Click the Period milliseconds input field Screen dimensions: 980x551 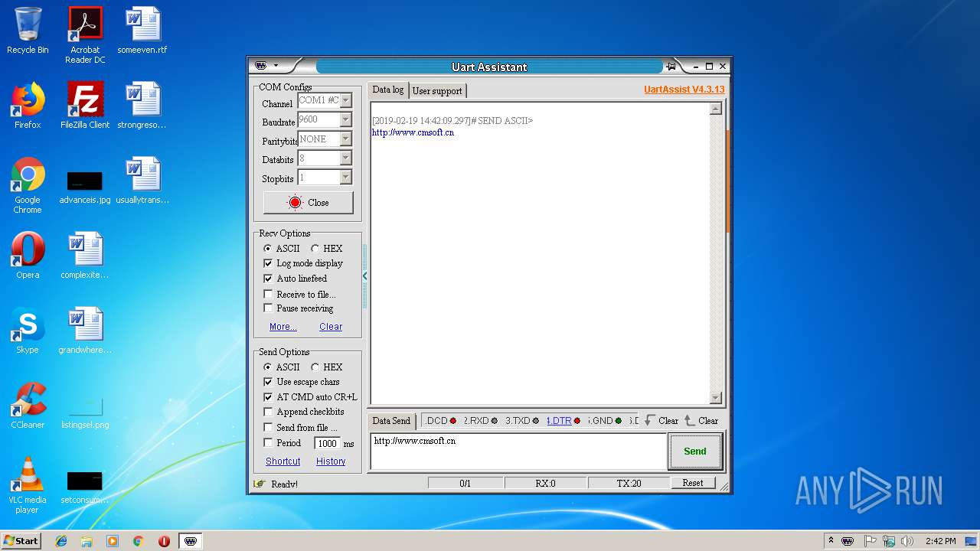(327, 444)
